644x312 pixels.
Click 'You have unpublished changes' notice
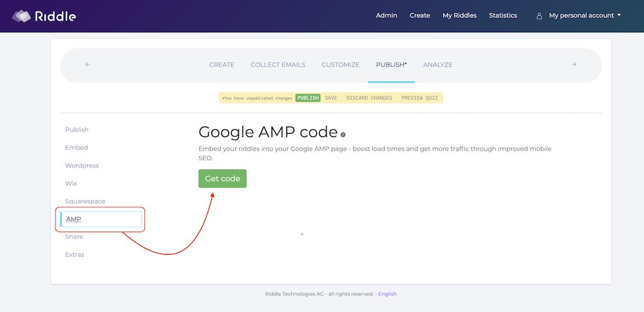[x=257, y=98]
